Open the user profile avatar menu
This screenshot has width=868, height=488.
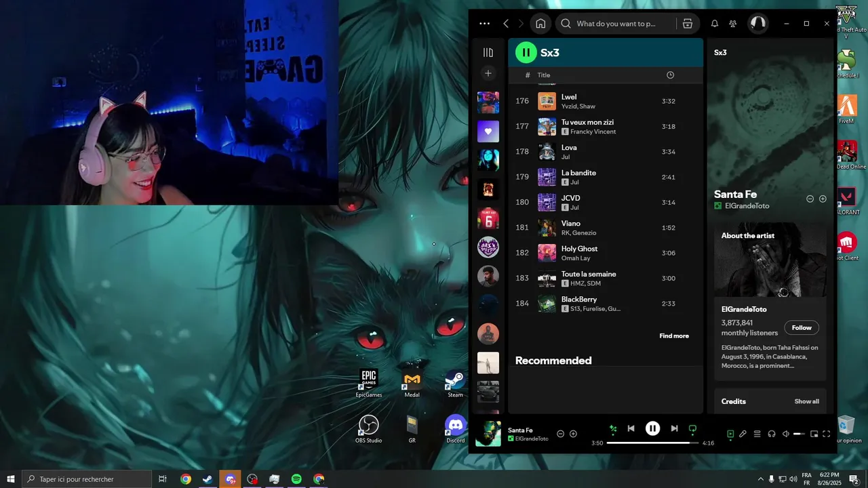tap(757, 23)
